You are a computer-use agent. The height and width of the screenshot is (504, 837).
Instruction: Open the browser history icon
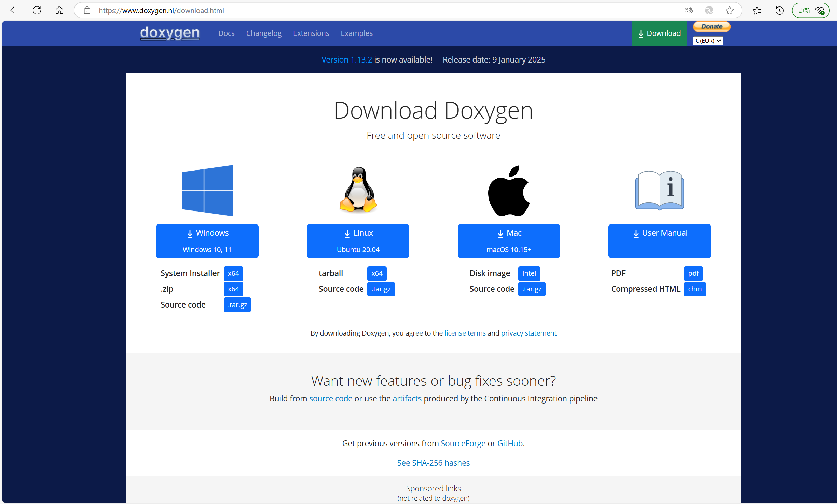coord(779,10)
